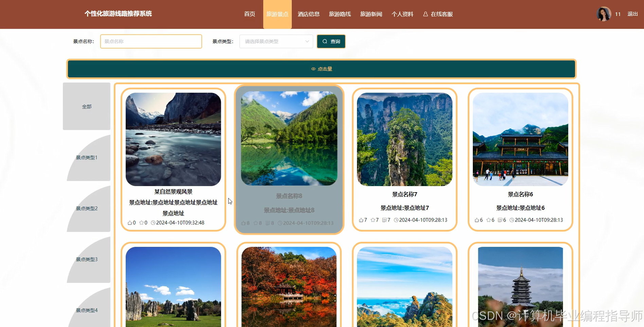The width and height of the screenshot is (644, 327).
Task: Open the 景点类型 dropdown selector
Action: pos(276,41)
